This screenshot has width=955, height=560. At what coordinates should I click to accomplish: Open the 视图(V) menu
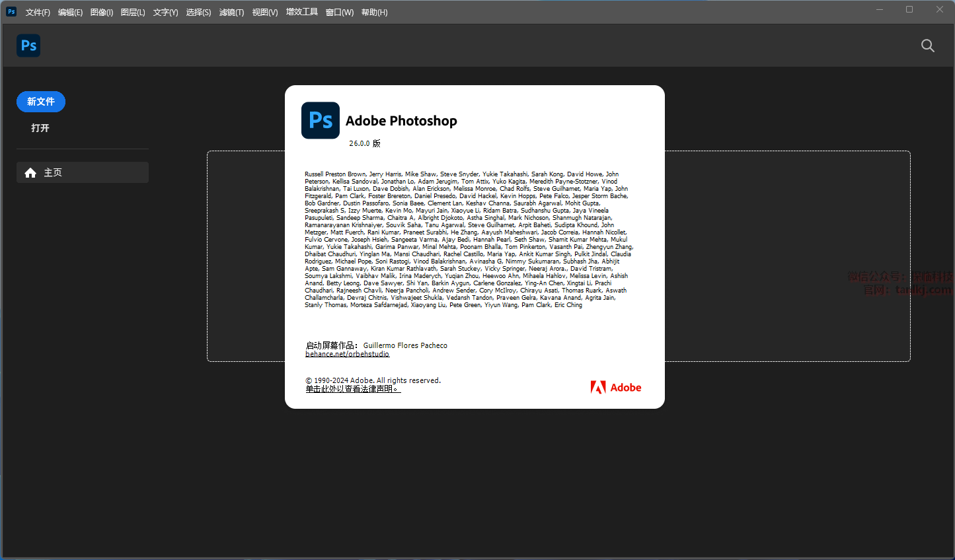tap(265, 13)
